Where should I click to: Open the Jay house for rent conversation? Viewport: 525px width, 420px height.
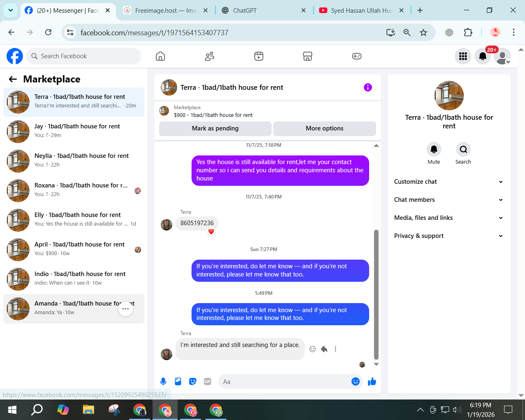(74, 132)
